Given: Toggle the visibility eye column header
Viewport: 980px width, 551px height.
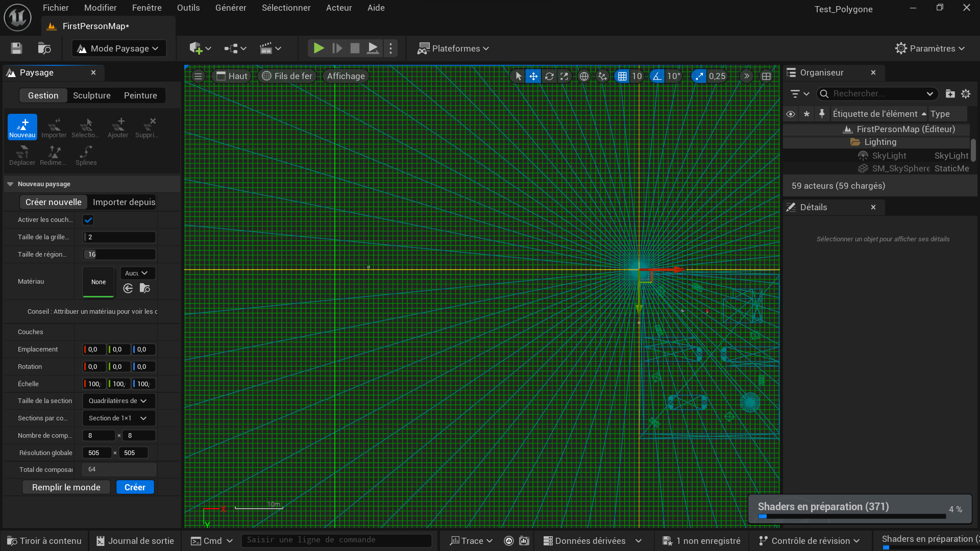Looking at the screenshot, I should tap(791, 114).
